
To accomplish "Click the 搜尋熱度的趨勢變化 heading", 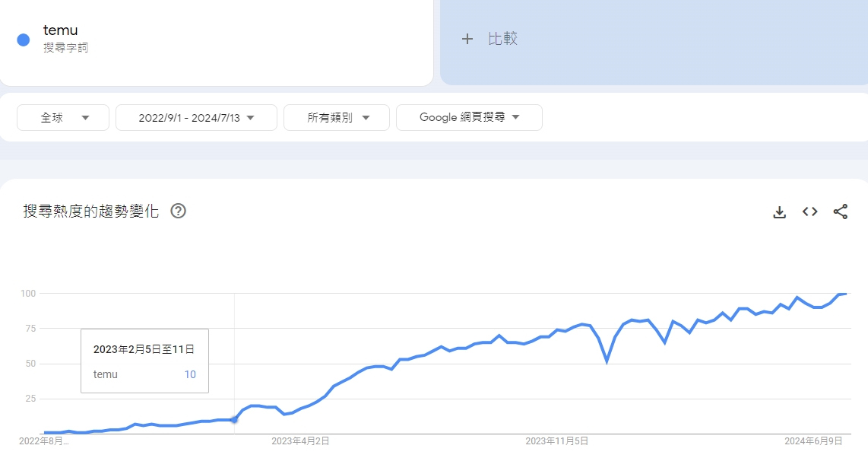I will click(x=90, y=211).
